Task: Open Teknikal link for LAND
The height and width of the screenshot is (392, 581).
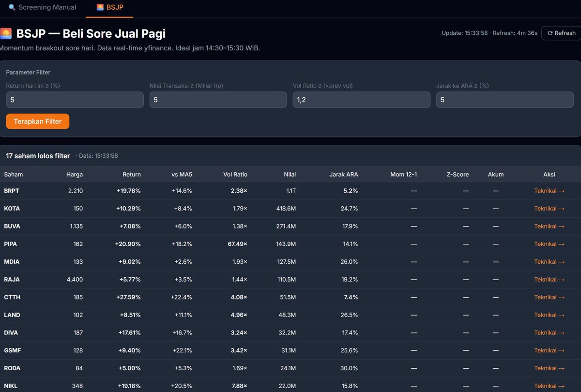Action: [x=549, y=315]
